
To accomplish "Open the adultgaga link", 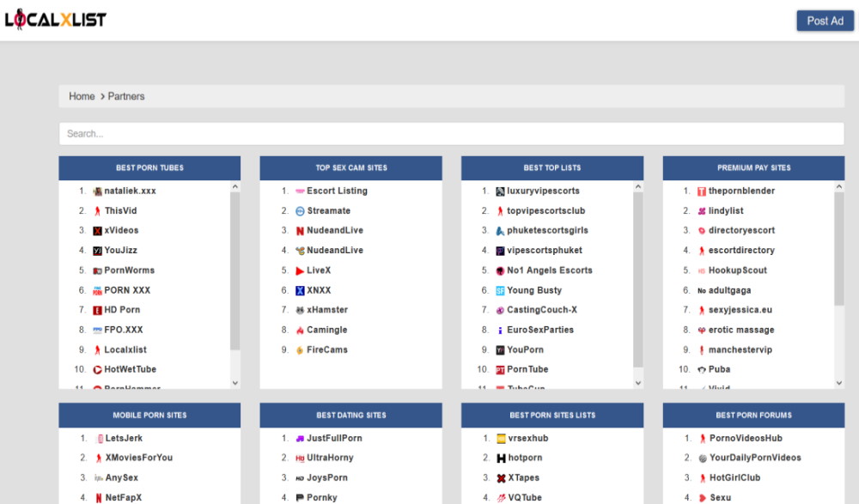I will point(729,290).
